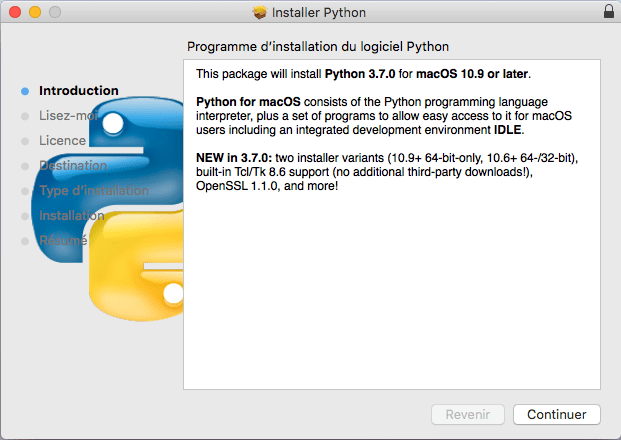Click the gray bullet beside Licence
The image size is (621, 440).
click(x=25, y=141)
